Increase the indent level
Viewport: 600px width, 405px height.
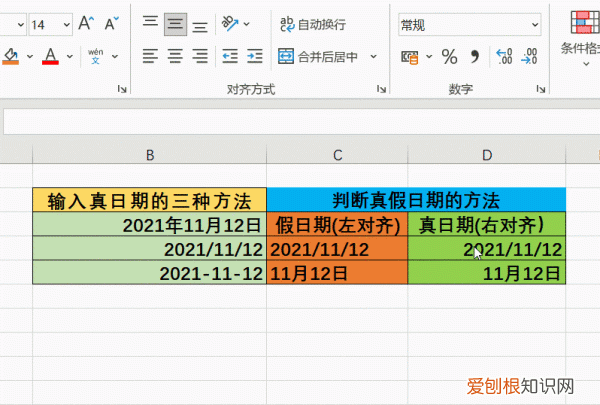254,56
